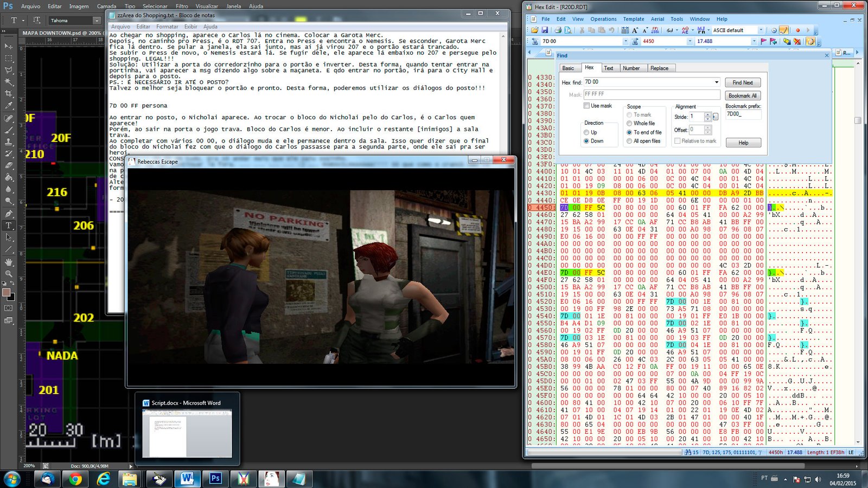Screen dimensions: 868x488
Task: Select the Eraser tool
Action: 9,165
